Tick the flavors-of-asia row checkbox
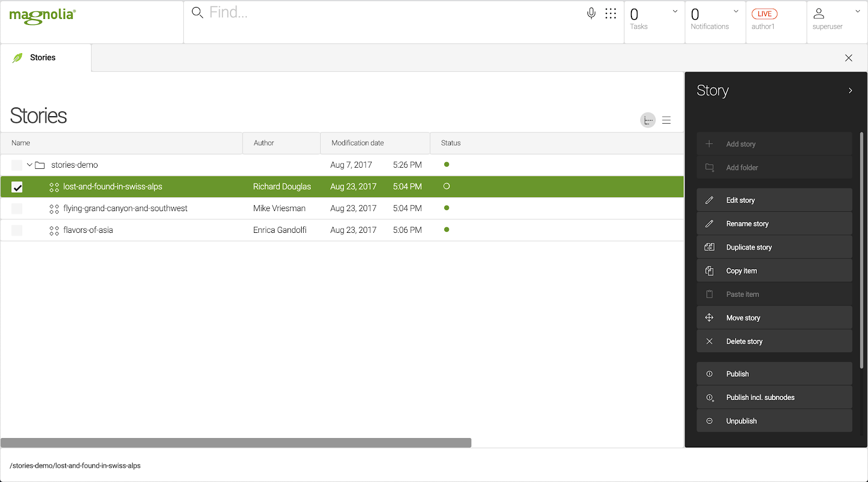The width and height of the screenshot is (868, 482). tap(17, 230)
